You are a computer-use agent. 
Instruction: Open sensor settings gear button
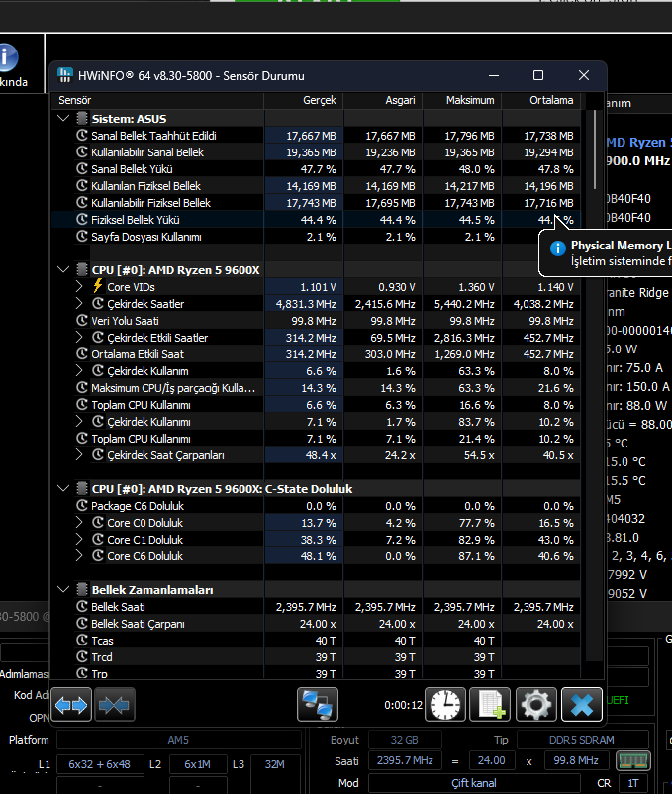[536, 704]
